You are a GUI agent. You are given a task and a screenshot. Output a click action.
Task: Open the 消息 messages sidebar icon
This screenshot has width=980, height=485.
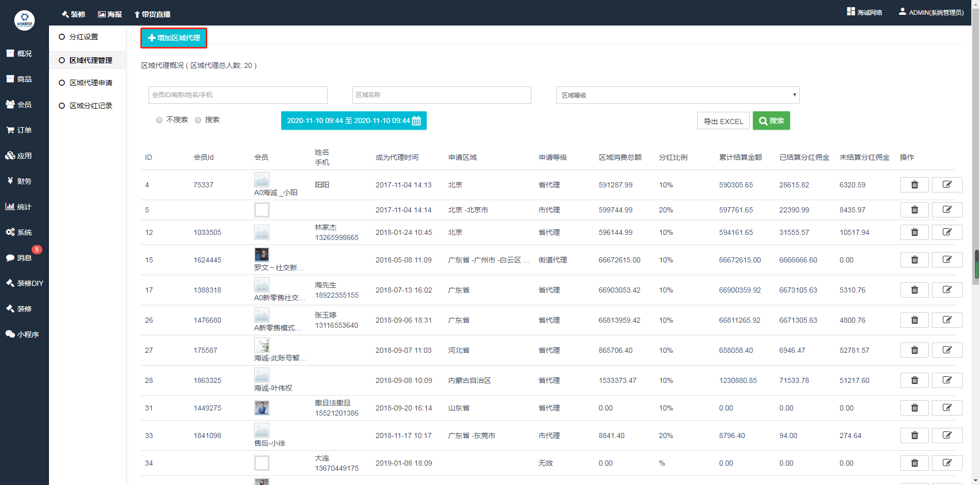click(10, 258)
